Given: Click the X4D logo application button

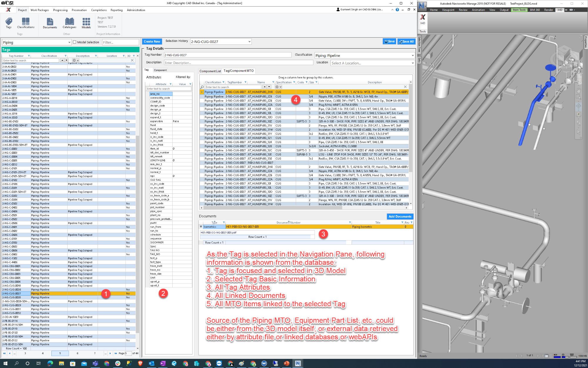Looking at the screenshot, I should coord(8,10).
